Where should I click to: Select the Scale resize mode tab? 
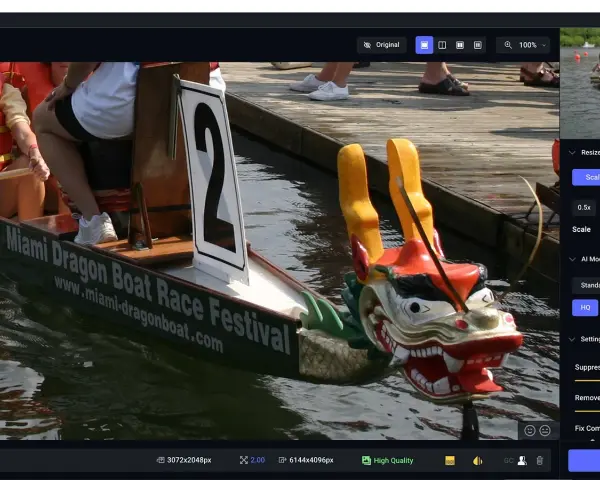point(586,177)
